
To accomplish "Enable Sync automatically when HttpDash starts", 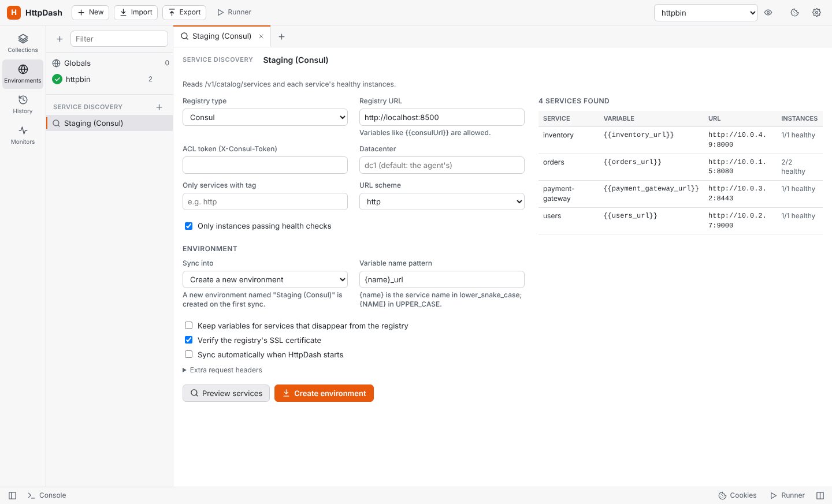I will tap(188, 354).
